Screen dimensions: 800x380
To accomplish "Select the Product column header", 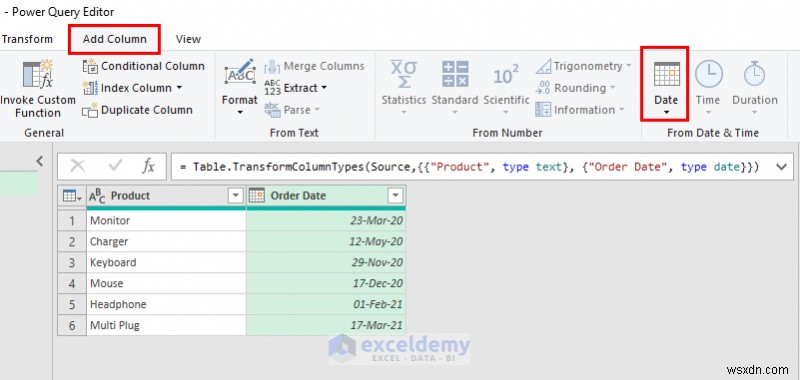I will (x=166, y=196).
